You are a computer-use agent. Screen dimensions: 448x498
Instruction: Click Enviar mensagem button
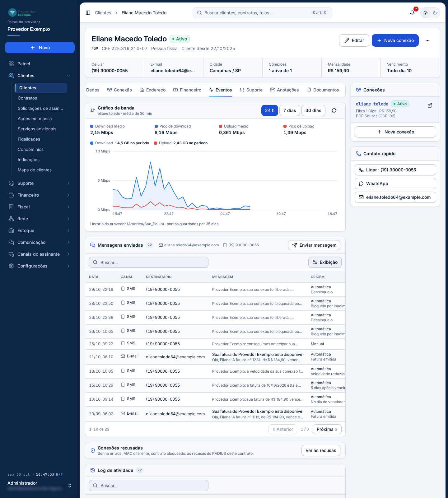tap(314, 245)
